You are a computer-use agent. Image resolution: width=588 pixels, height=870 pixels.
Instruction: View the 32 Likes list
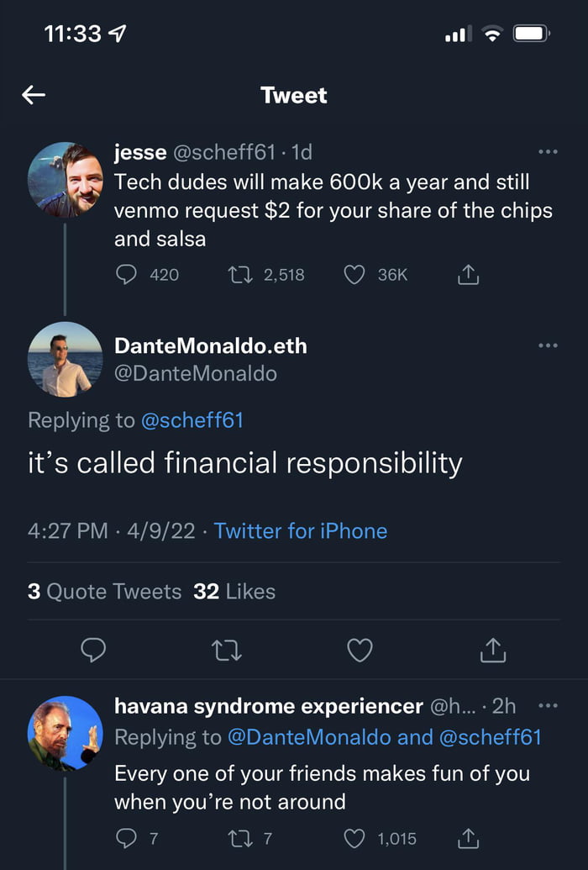[234, 592]
